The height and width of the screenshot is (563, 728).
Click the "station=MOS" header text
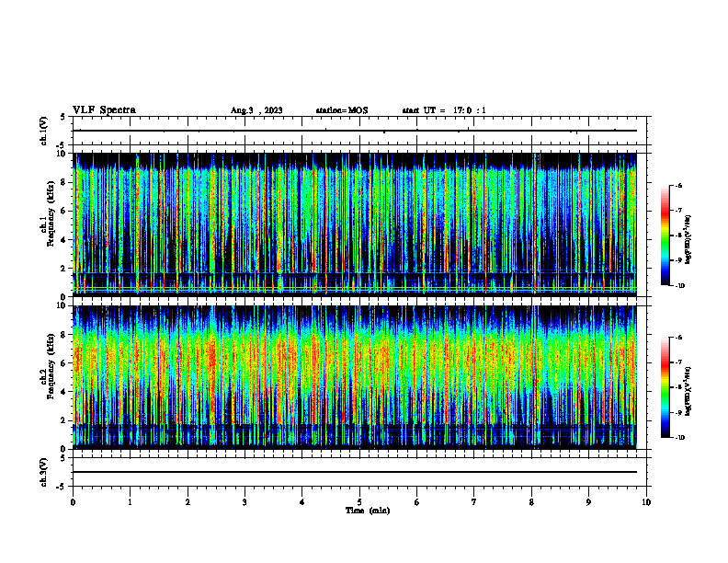pos(342,110)
